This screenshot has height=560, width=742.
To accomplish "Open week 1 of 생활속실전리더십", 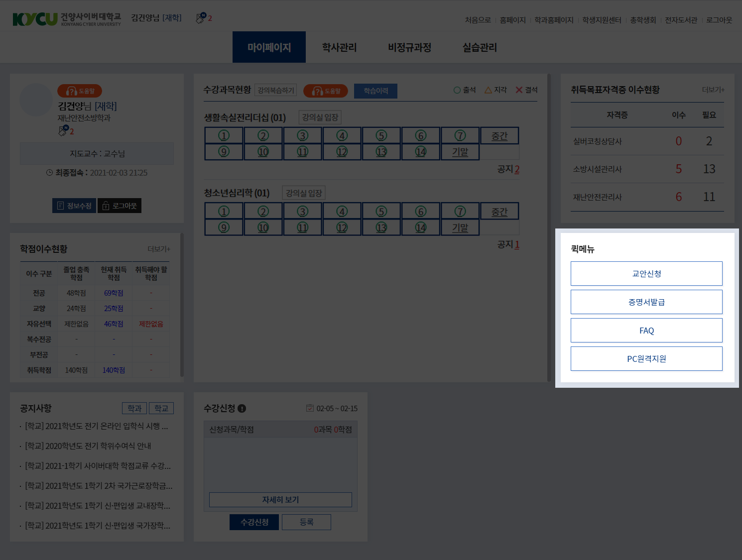I will click(224, 135).
